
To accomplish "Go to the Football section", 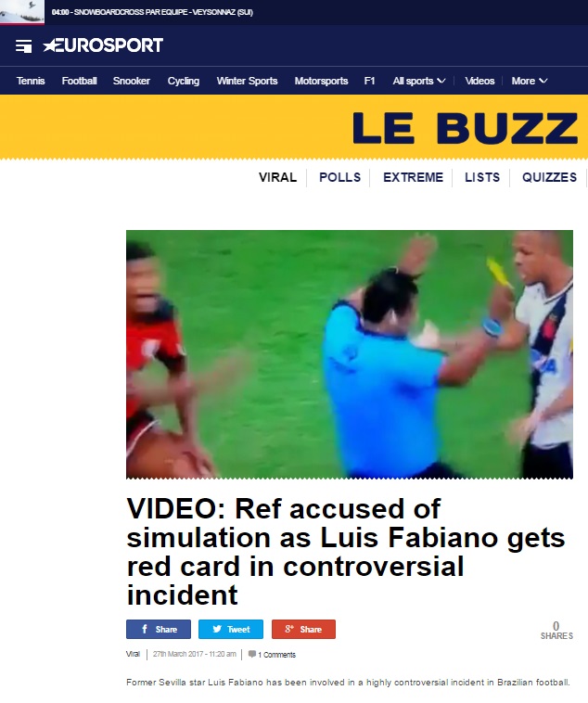I will (x=80, y=81).
